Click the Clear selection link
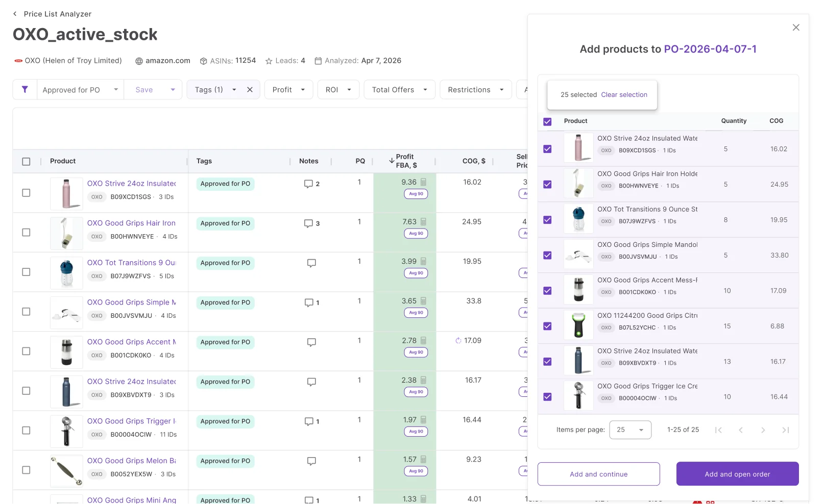This screenshot has height=504, width=825. click(x=624, y=95)
